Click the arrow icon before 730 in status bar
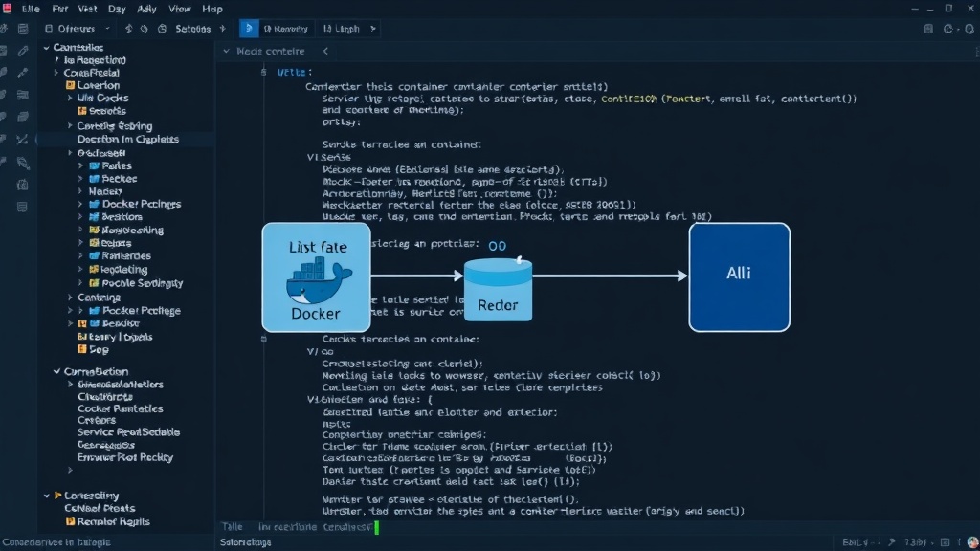 [x=892, y=542]
